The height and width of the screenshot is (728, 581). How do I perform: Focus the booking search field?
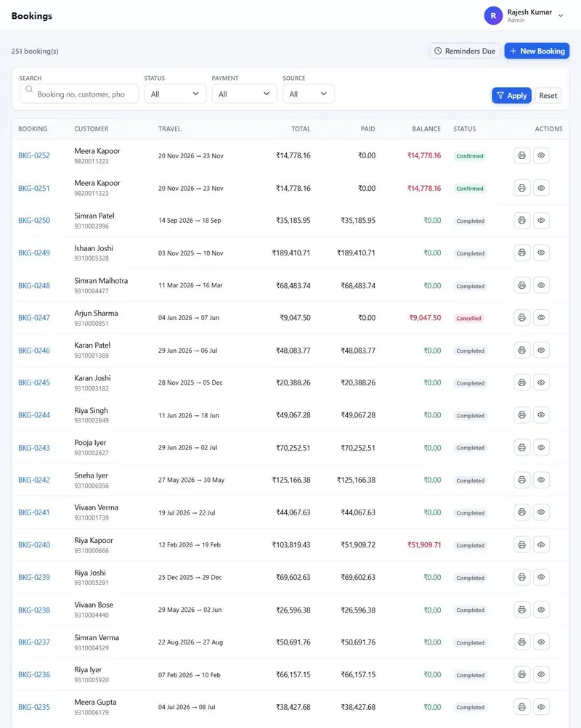(x=79, y=94)
